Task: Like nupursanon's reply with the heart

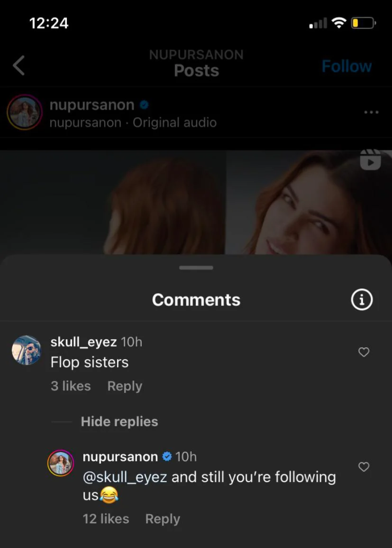Action: coord(364,467)
